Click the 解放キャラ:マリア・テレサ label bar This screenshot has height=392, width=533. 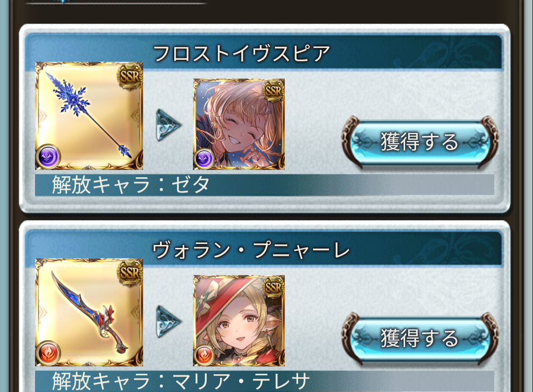point(265,382)
